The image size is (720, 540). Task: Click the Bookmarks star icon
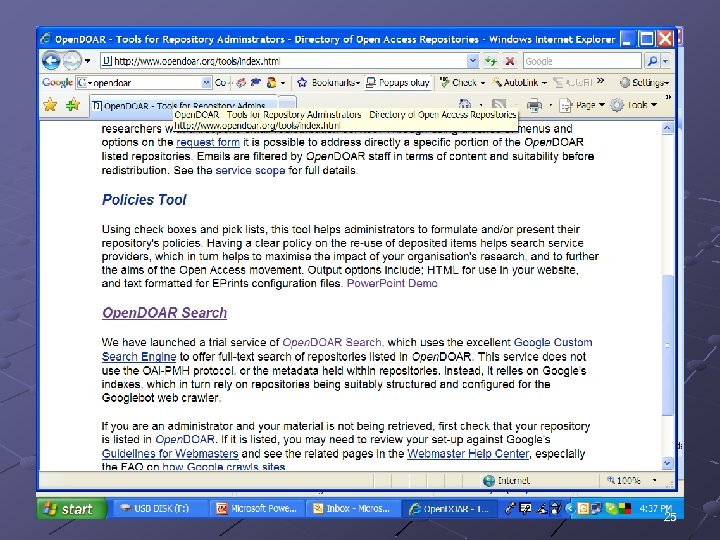(x=302, y=83)
